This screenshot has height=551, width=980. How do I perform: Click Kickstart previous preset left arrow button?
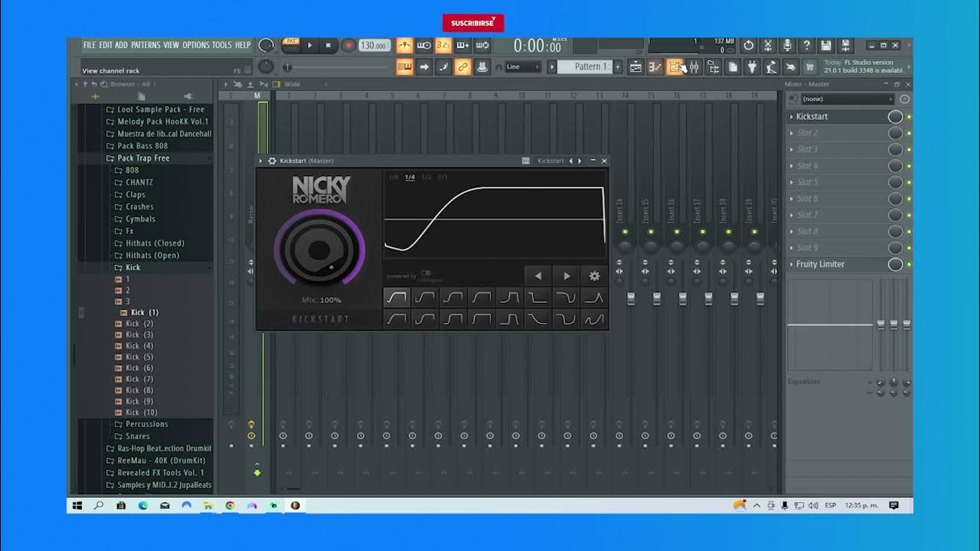click(x=537, y=275)
